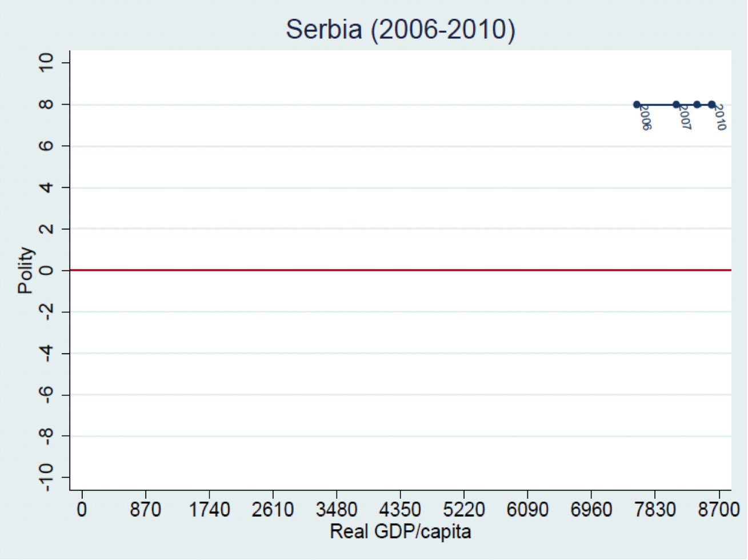Click the Real GDP/capita x-axis title
The image size is (748, 560).
pos(401,532)
